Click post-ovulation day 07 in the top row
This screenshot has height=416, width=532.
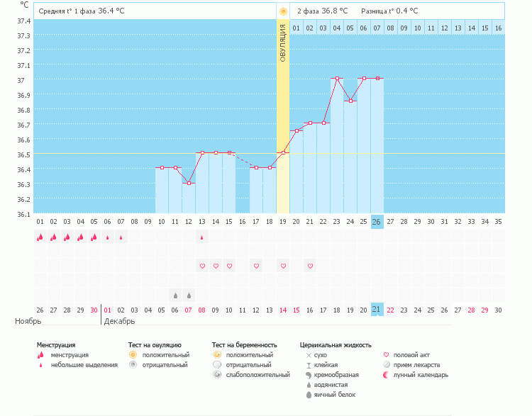tap(377, 28)
